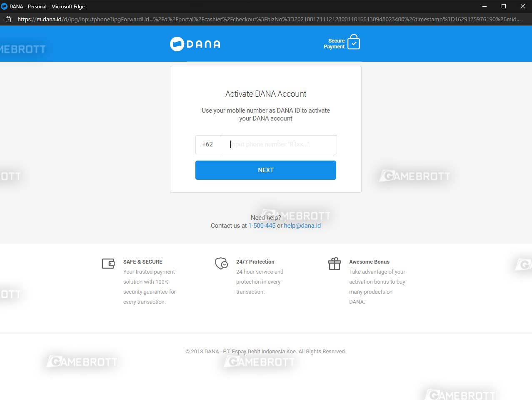Click the DANA logo in the header
The image size is (532, 400).
tap(195, 44)
